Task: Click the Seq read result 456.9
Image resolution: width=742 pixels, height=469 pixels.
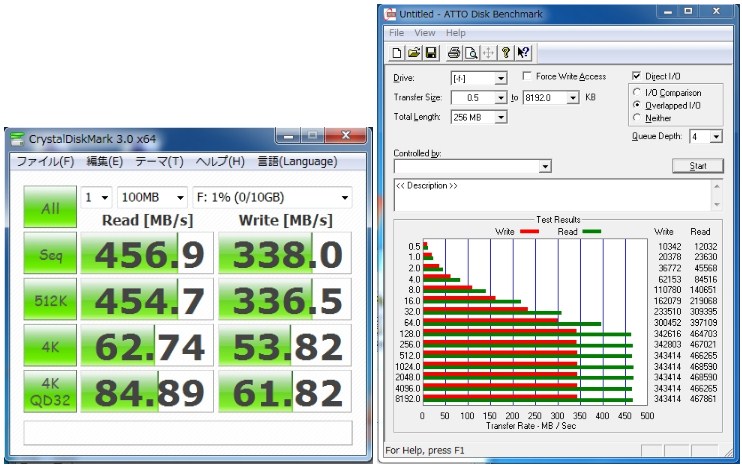Action: 147,253
